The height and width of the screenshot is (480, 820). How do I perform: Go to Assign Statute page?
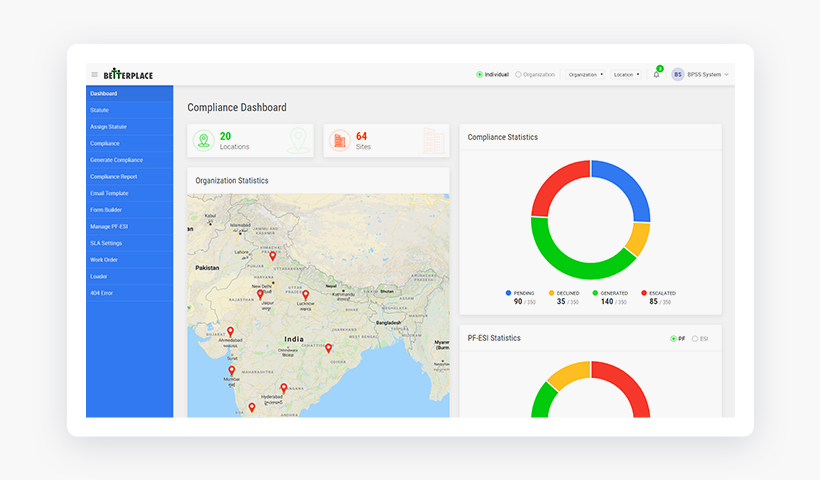[x=130, y=127]
